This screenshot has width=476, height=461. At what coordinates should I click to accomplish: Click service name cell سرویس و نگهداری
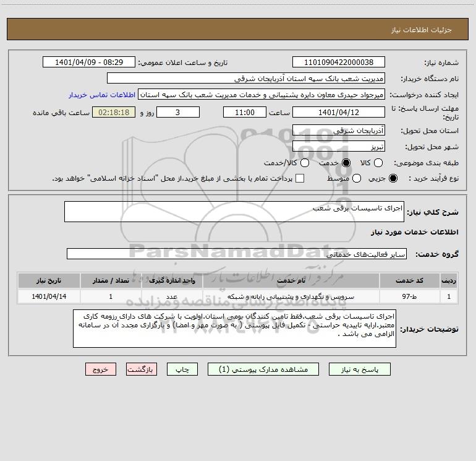291,296
